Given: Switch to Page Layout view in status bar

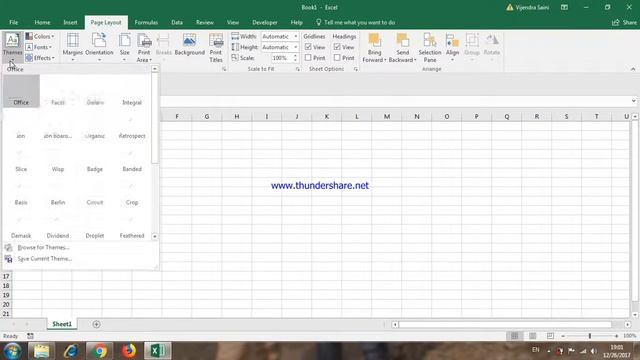Looking at the screenshot, I should pyautogui.click(x=532, y=336).
